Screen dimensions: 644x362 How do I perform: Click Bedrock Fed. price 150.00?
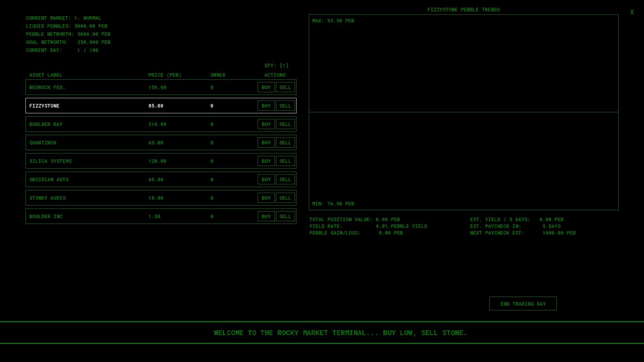pyautogui.click(x=157, y=87)
